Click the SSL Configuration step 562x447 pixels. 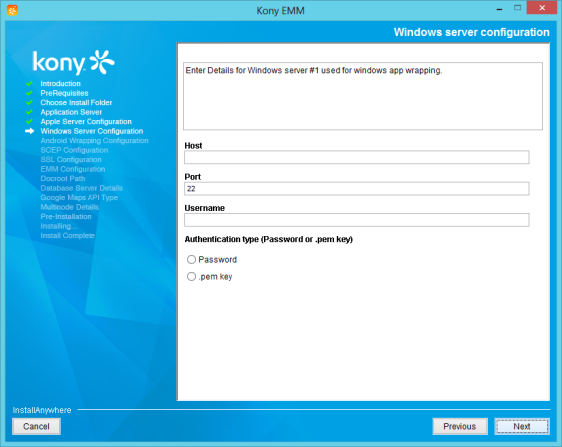71,160
